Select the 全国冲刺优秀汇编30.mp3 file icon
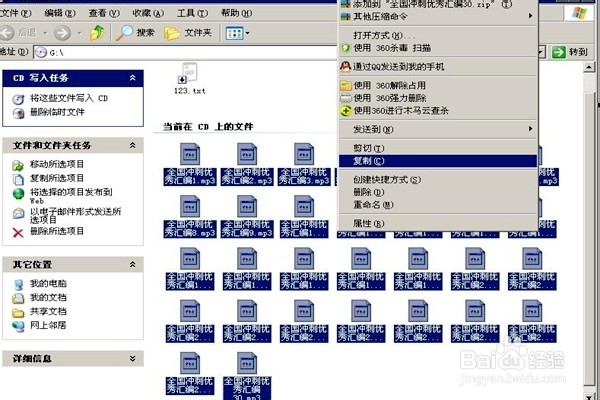 click(x=247, y=363)
